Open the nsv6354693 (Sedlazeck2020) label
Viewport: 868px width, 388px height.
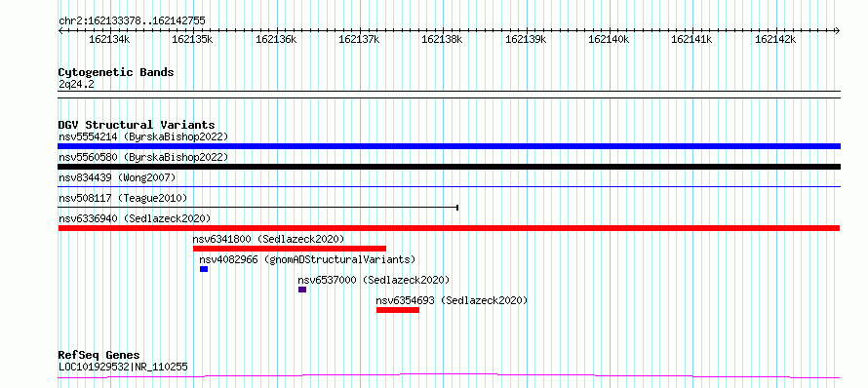452,300
